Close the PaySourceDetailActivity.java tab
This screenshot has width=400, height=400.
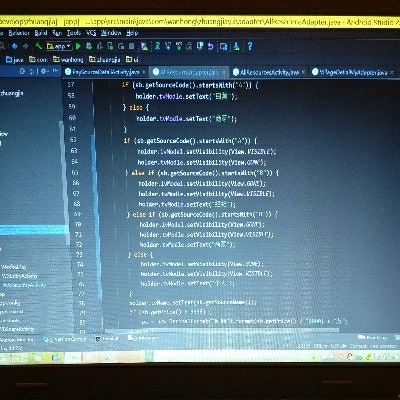tap(144, 72)
